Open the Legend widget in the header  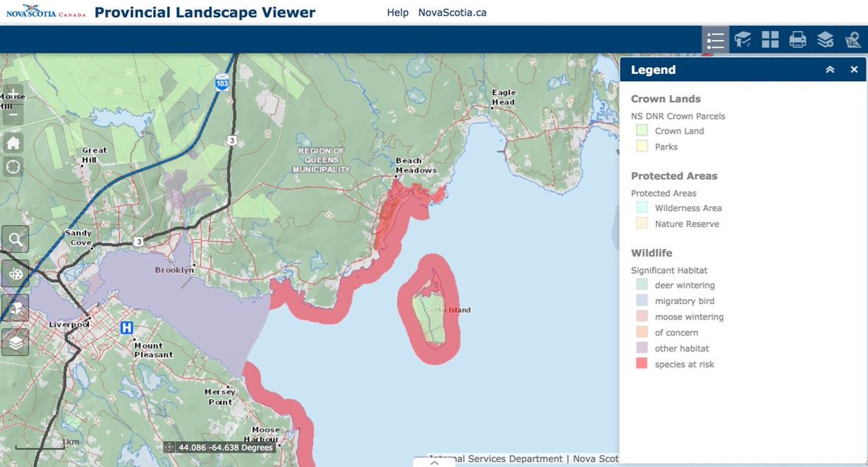715,40
